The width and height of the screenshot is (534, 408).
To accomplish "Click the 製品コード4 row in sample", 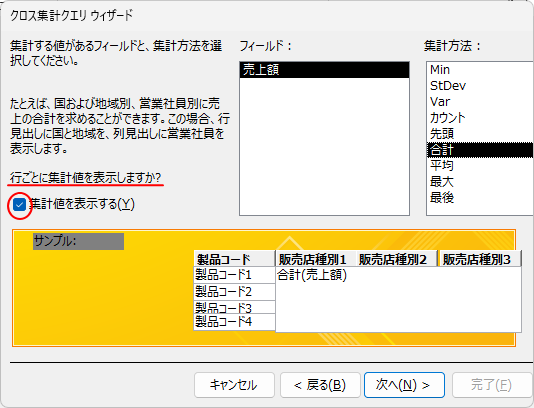I will pos(234,321).
